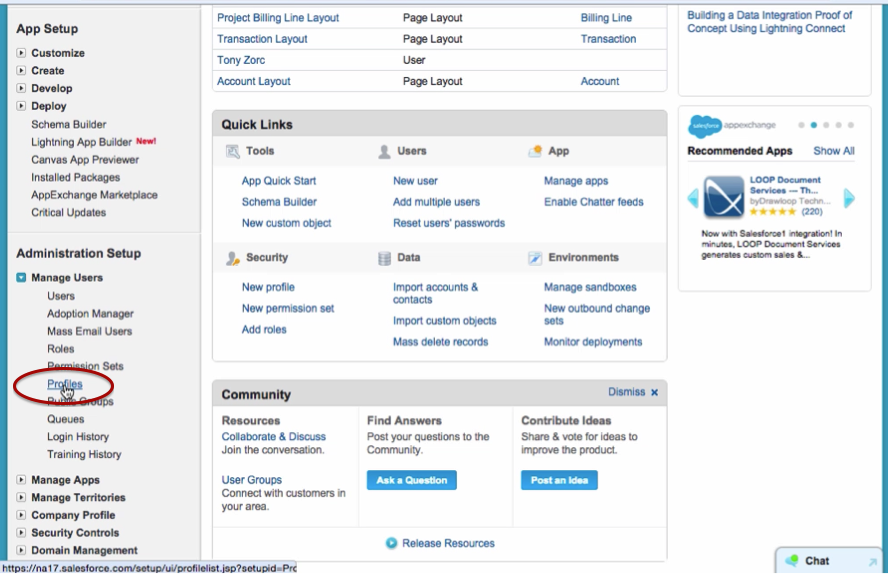The image size is (889, 574).
Task: Open the User Groups link
Action: tap(252, 479)
